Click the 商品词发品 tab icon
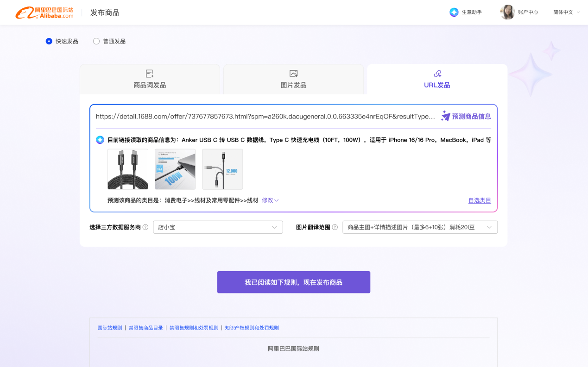Image resolution: width=588 pixels, height=367 pixels. pyautogui.click(x=150, y=74)
